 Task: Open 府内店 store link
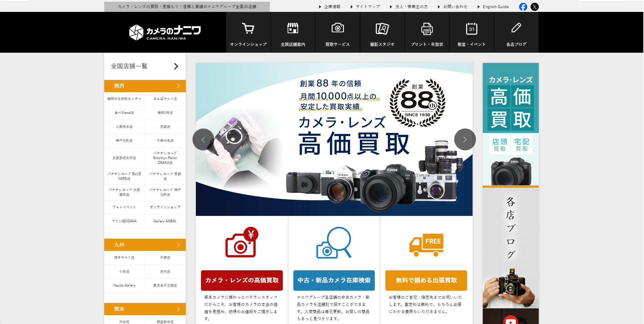tap(165, 272)
